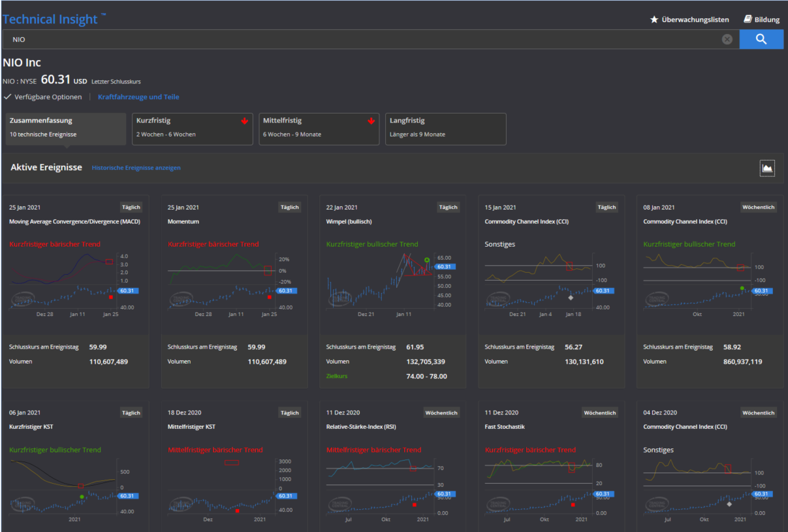Click the Momentum card title
788x532 pixels.
tap(183, 221)
